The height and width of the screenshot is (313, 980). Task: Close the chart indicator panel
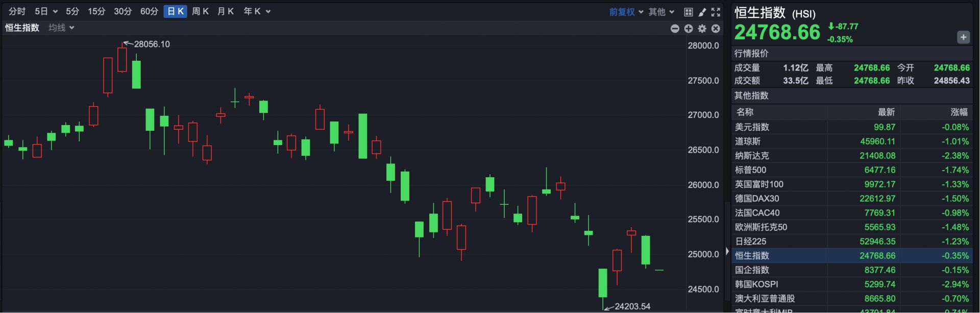[716, 29]
